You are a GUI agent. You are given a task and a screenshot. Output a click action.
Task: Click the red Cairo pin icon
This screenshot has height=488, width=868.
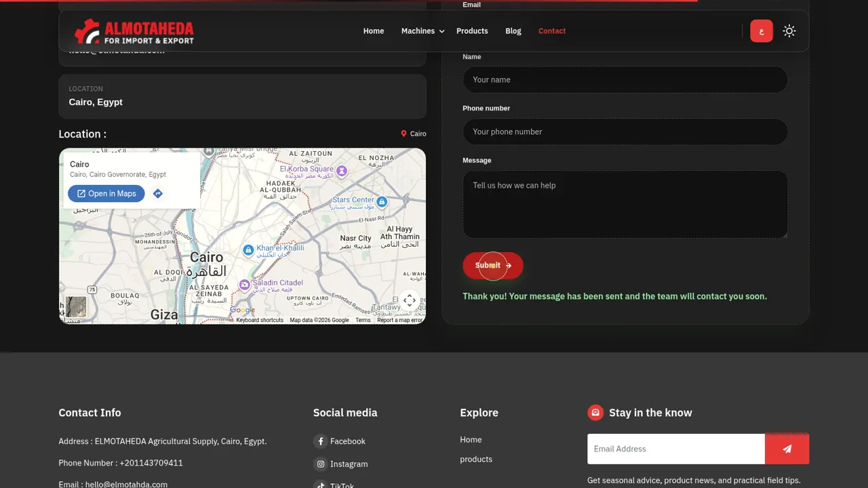click(403, 134)
